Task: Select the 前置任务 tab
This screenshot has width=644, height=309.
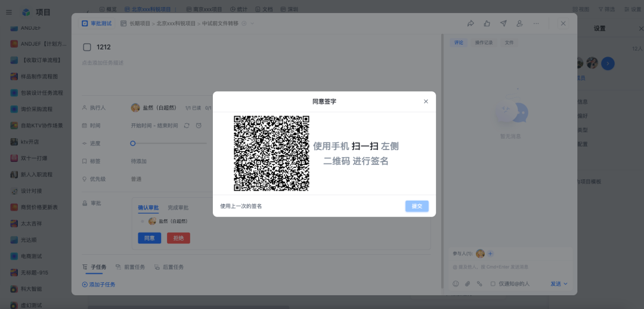Action: 130,267
